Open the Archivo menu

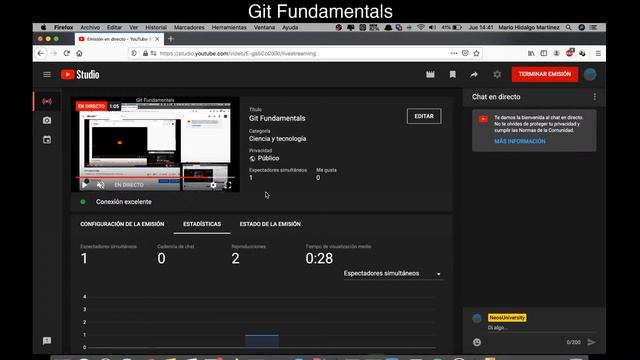pos(90,27)
